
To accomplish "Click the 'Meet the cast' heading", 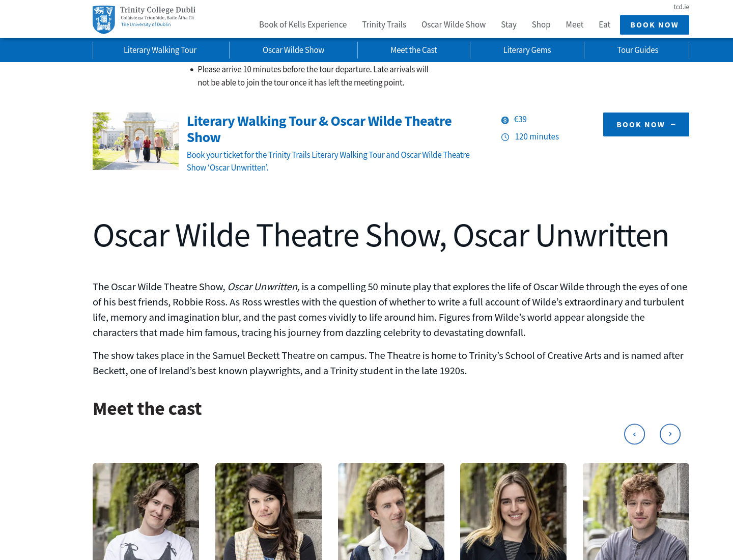I will [147, 409].
